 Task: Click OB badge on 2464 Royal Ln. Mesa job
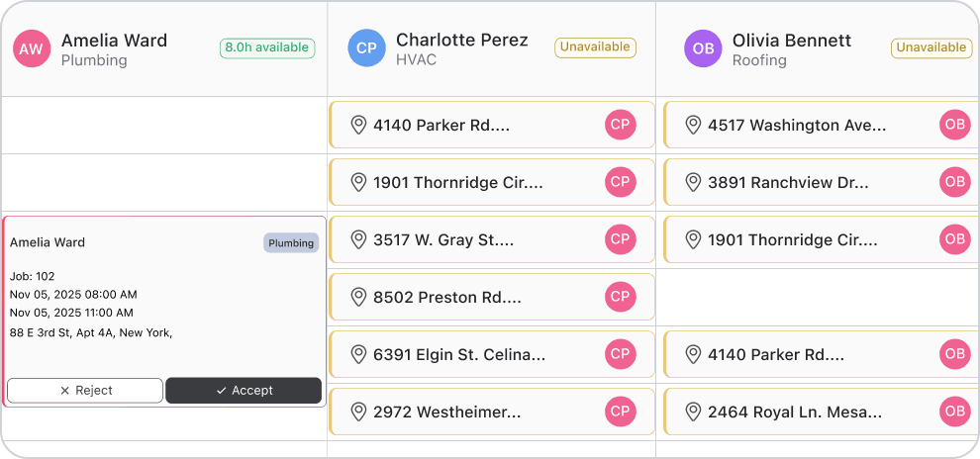point(955,412)
